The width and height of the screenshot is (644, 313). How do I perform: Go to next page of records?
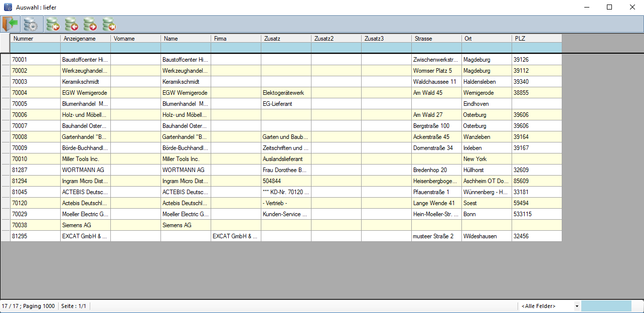[90, 24]
